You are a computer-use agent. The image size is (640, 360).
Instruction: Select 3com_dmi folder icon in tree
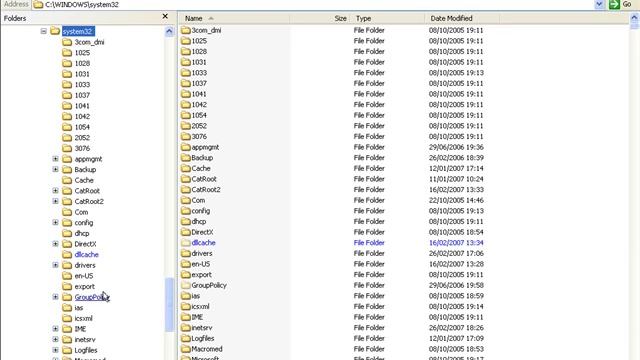pos(67,42)
